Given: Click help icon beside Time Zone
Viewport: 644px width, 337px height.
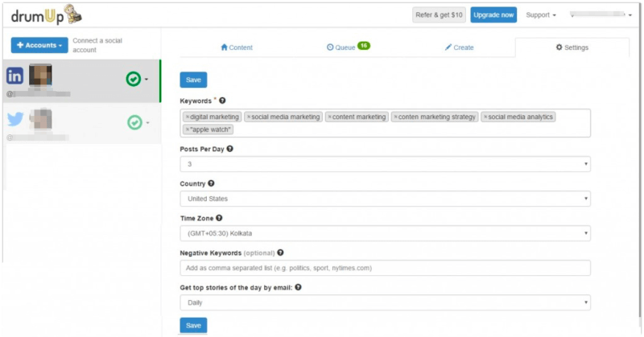Looking at the screenshot, I should 219,218.
